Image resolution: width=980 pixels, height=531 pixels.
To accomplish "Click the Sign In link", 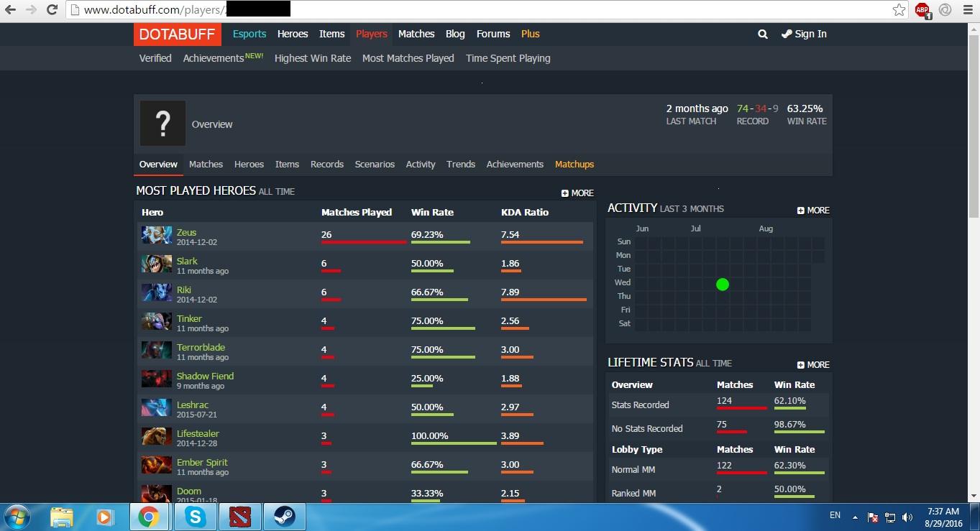I will (x=804, y=34).
